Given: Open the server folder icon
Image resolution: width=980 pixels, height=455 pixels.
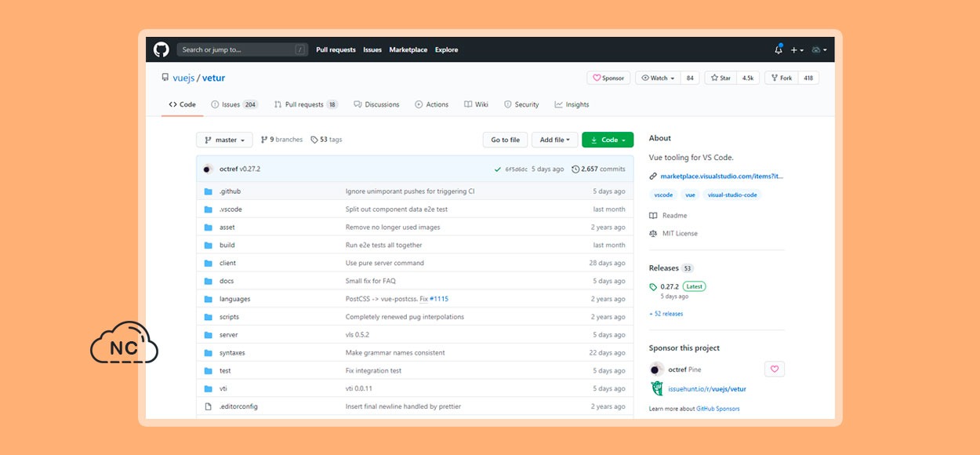Looking at the screenshot, I should (x=209, y=335).
